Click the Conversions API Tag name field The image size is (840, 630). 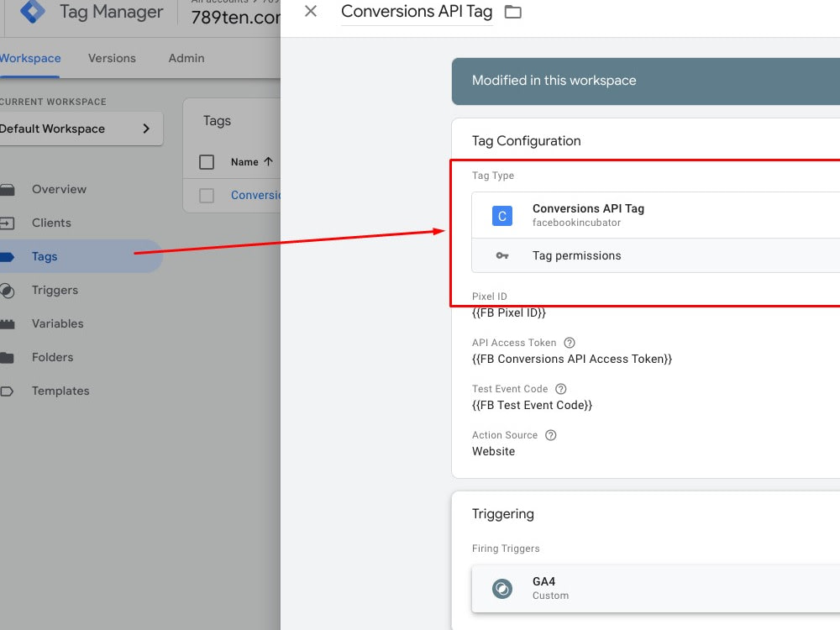point(417,12)
